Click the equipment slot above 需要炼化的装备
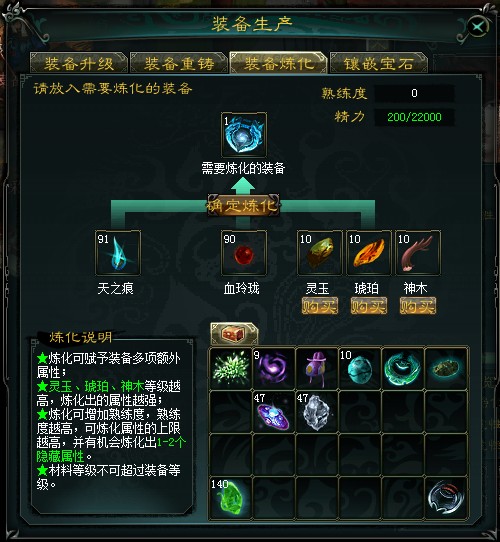The width and height of the screenshot is (500, 542). coord(244,134)
